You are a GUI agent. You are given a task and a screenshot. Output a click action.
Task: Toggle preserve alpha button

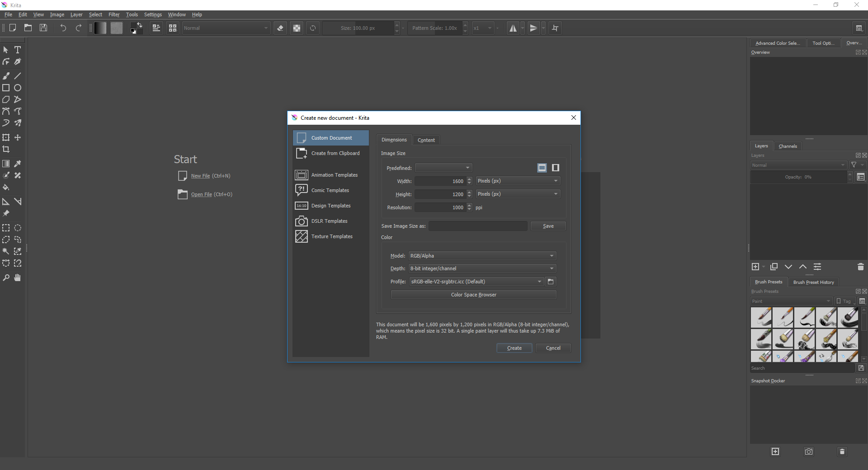pos(297,28)
